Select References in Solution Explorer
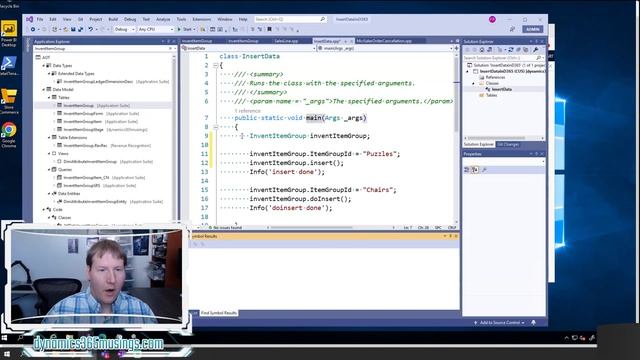Image resolution: width=640 pixels, height=360 pixels. (495, 77)
